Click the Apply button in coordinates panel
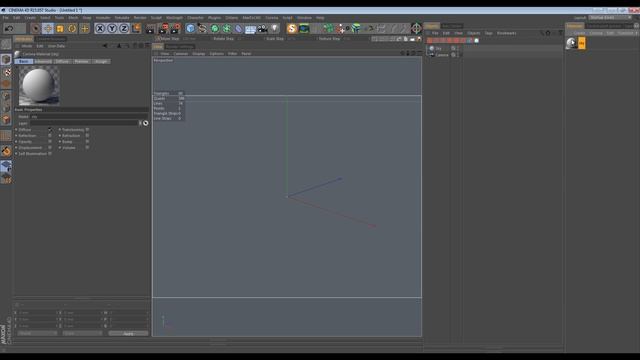The image size is (640, 360). click(128, 334)
